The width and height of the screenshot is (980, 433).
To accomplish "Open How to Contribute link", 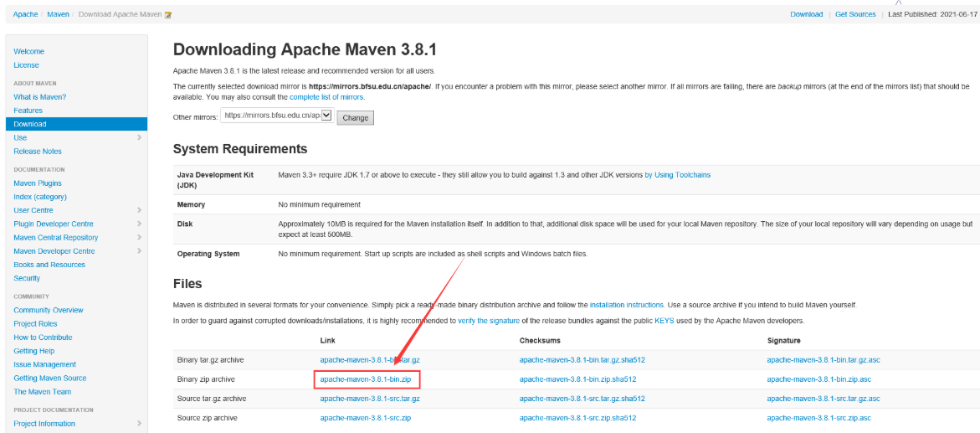I will coord(44,338).
